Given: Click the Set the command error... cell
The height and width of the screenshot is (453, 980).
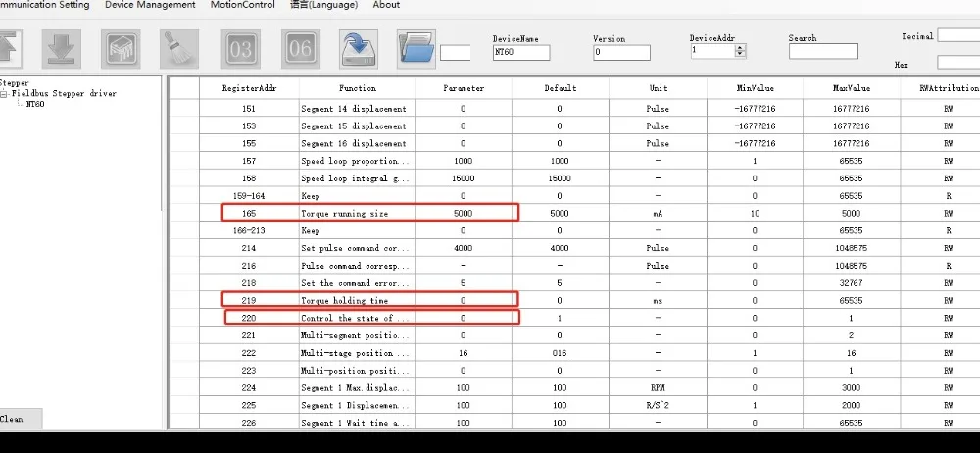Looking at the screenshot, I should pos(358,283).
